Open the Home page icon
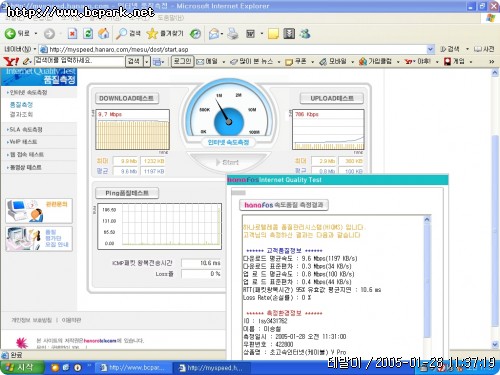This screenshot has width=500, height=375. 104,33
